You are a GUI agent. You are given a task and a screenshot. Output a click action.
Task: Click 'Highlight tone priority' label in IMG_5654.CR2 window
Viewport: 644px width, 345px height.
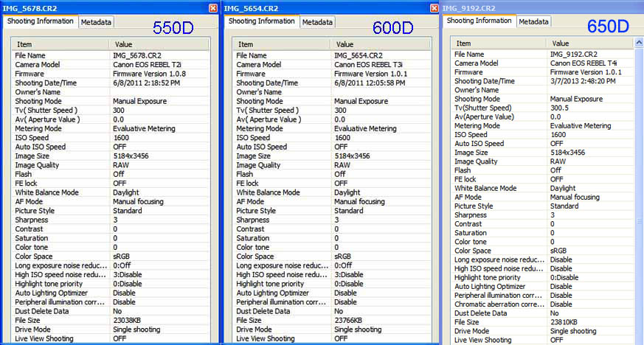(x=270, y=284)
